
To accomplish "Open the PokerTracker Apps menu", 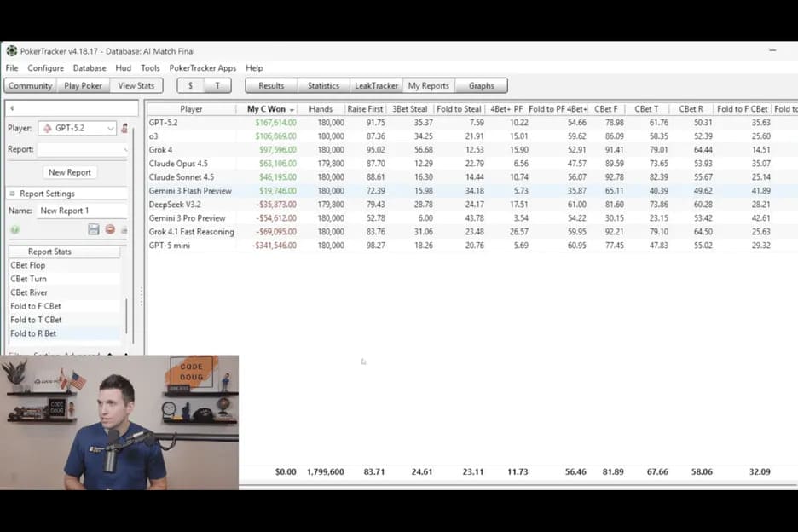I will pos(202,68).
